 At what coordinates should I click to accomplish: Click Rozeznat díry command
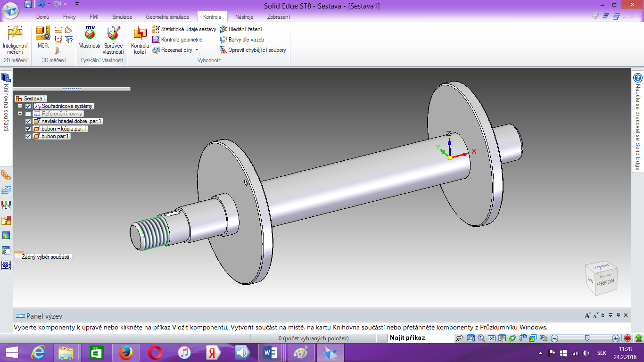tap(173, 50)
